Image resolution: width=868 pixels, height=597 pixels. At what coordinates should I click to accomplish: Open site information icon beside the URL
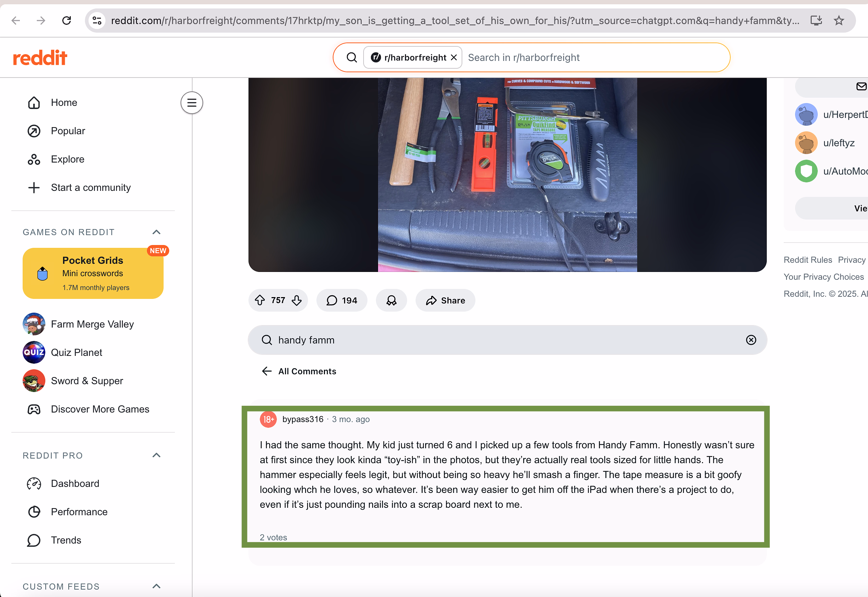[97, 21]
